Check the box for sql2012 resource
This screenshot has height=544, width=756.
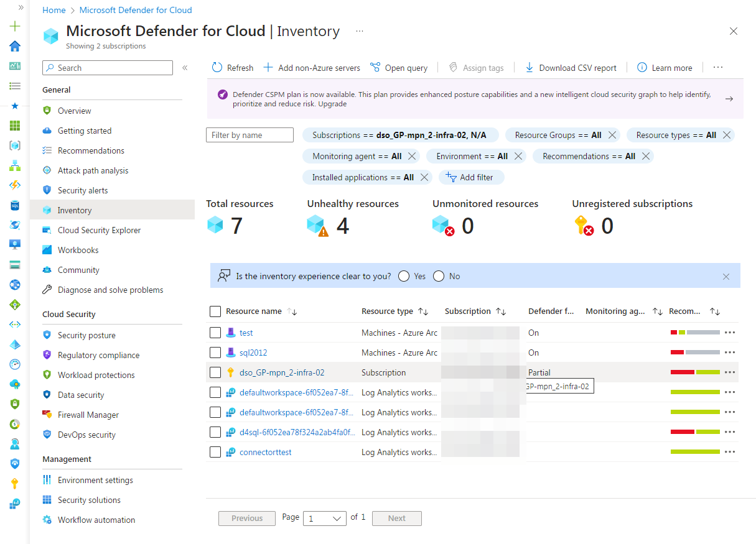215,353
